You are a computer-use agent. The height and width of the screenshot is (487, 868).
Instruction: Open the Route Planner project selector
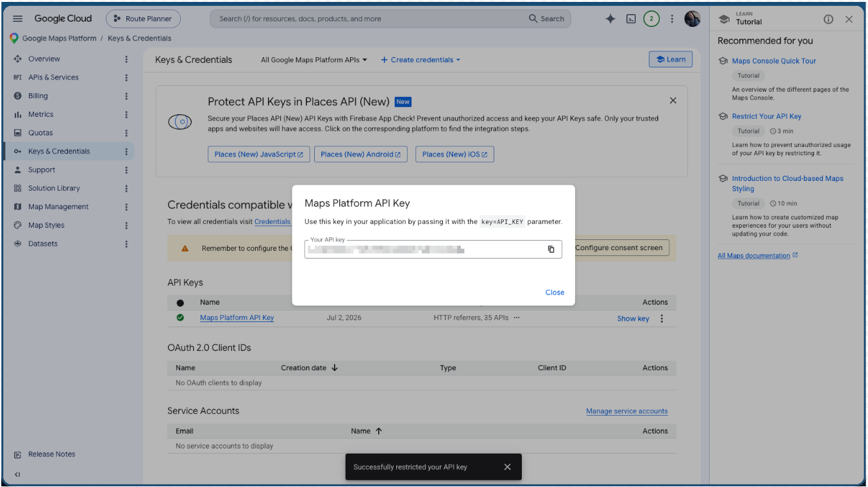pos(143,19)
